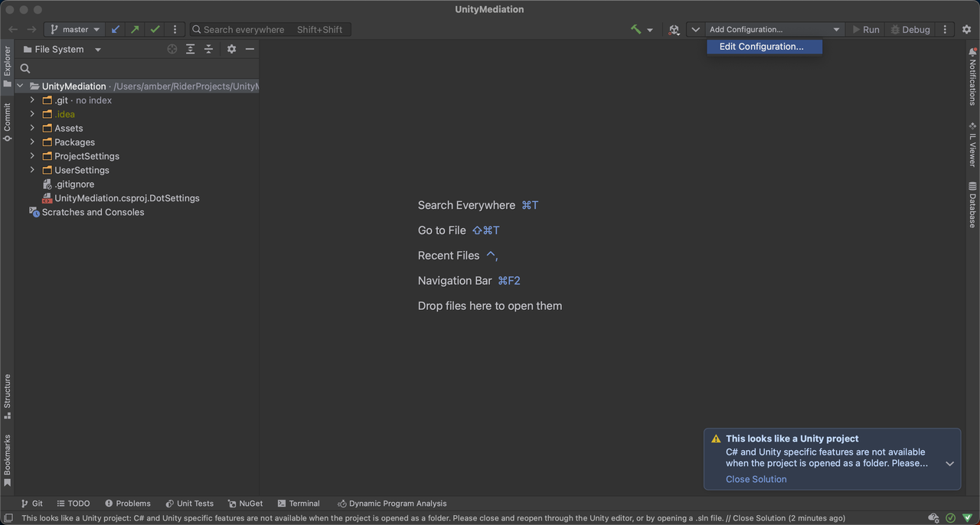This screenshot has width=980, height=525.
Task: Click "This looks like a Unity project" notification title
Action: tap(792, 439)
